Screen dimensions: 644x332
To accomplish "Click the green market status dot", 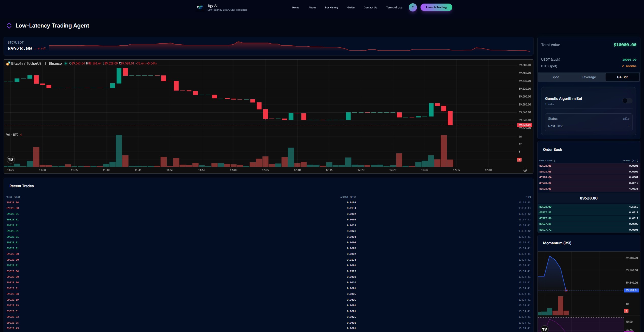I will coord(66,63).
